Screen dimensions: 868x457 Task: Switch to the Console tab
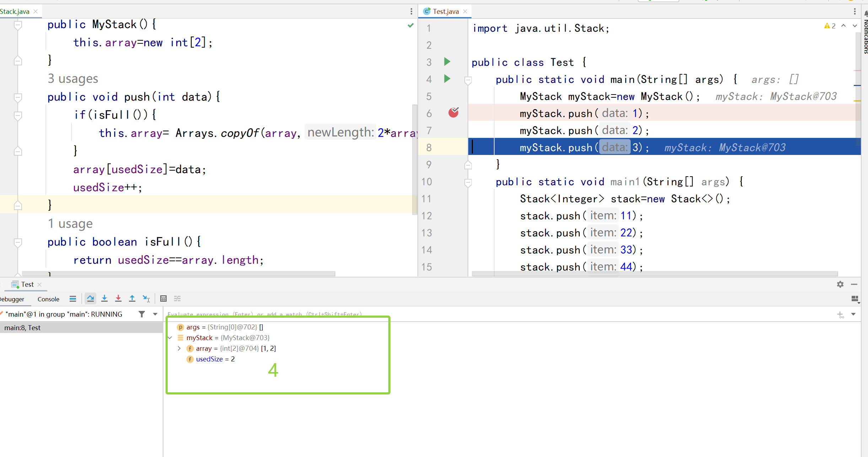(48, 299)
